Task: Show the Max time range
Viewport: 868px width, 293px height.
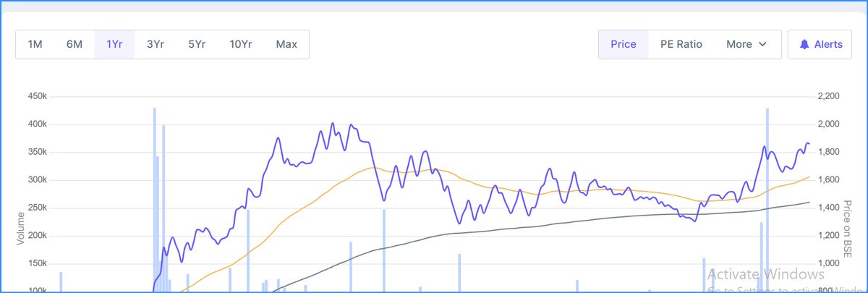Action: [286, 44]
